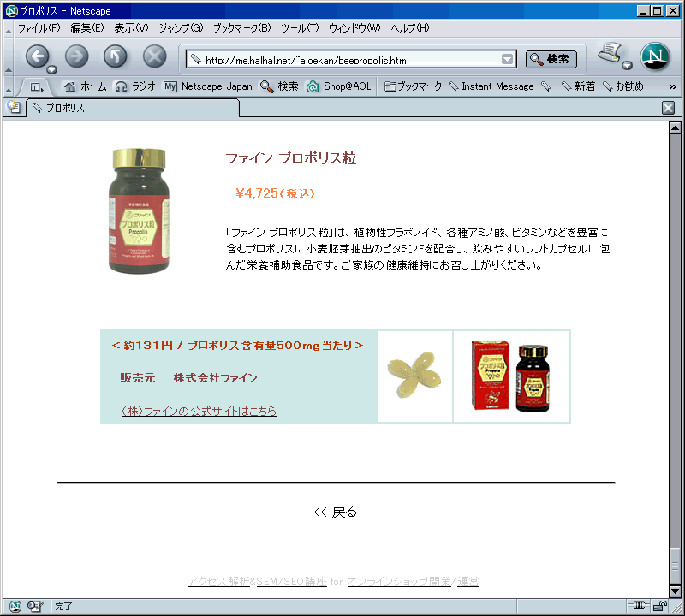Open the ヘルプ(H) menu
The width and height of the screenshot is (685, 616).
410,28
